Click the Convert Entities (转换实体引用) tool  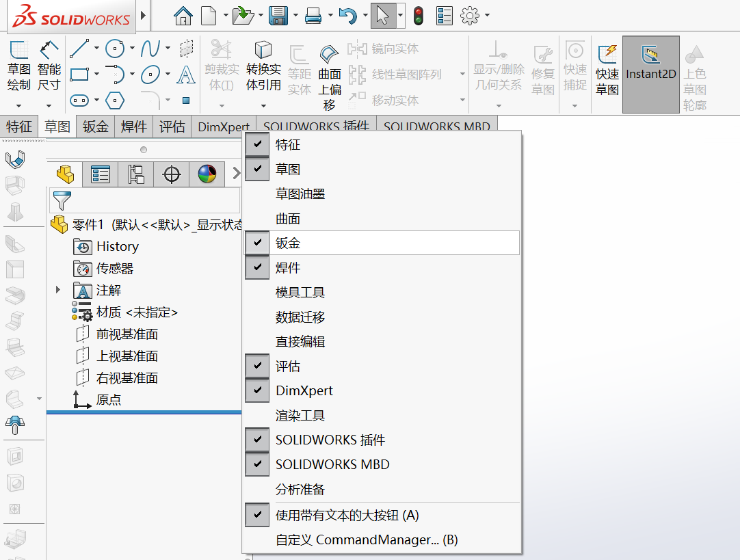click(263, 66)
